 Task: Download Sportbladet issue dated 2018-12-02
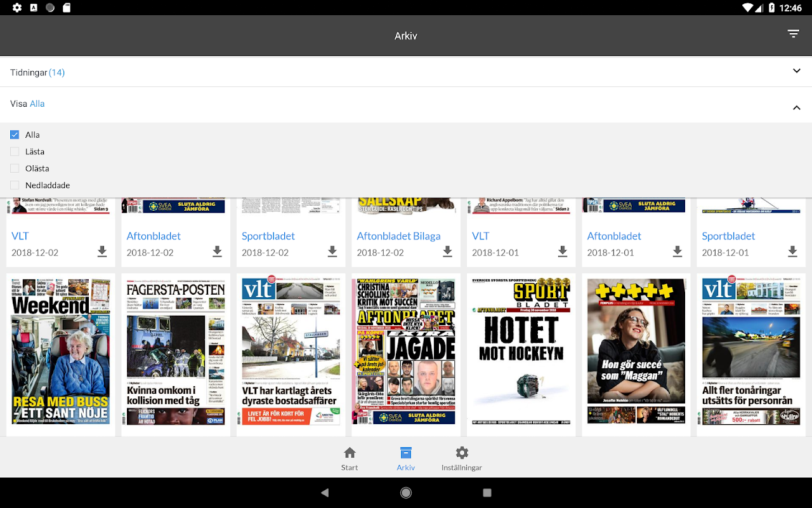[332, 252]
